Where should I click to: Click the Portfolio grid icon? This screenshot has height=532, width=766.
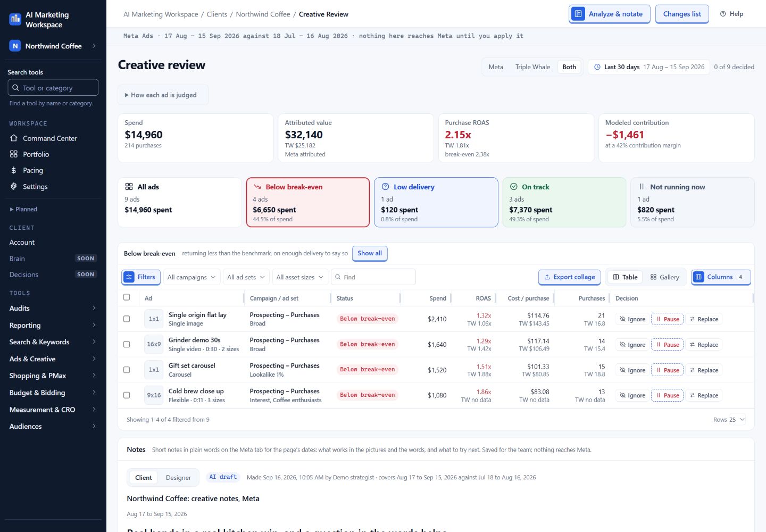tap(14, 154)
